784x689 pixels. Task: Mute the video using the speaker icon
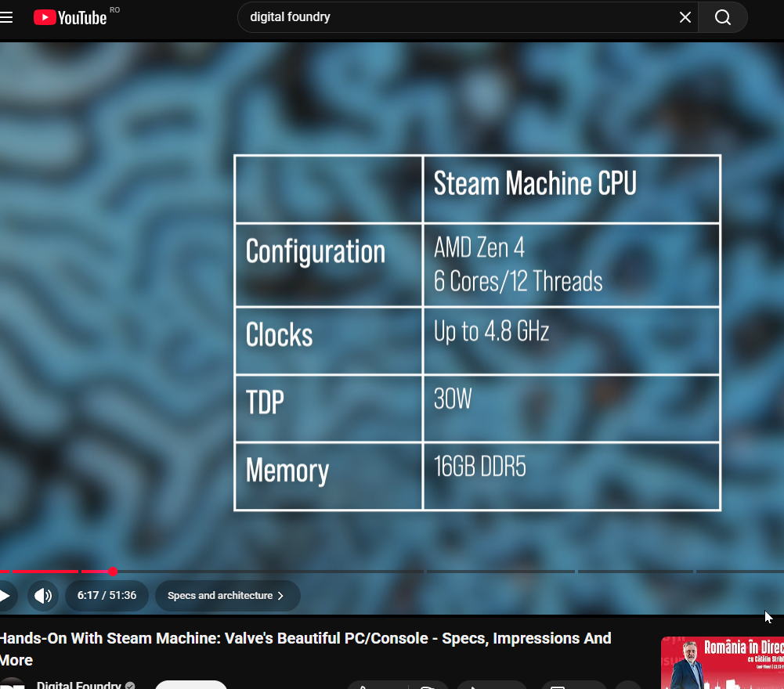[x=43, y=596]
